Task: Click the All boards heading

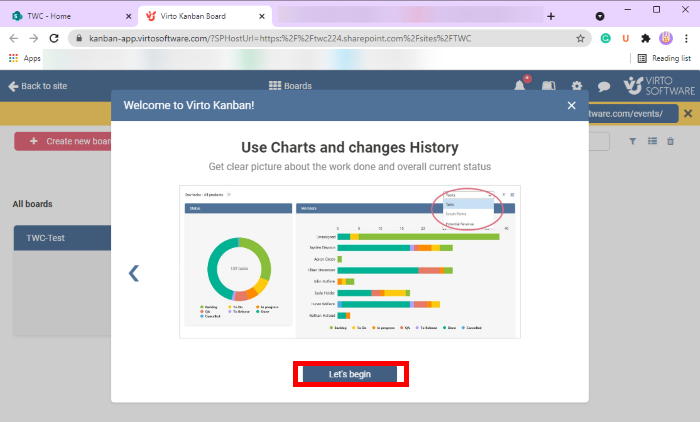Action: [x=33, y=204]
